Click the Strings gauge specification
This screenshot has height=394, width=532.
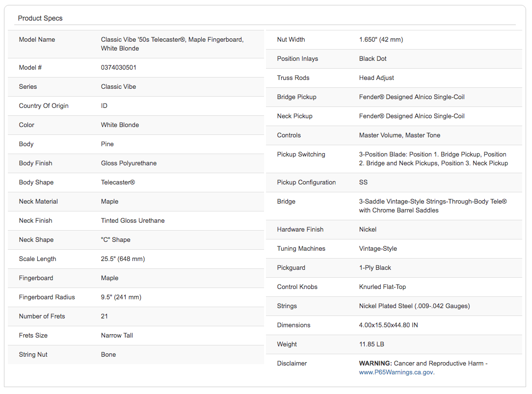point(414,306)
